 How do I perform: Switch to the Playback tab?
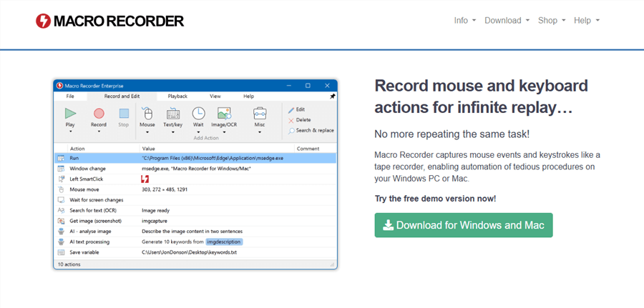(x=177, y=96)
